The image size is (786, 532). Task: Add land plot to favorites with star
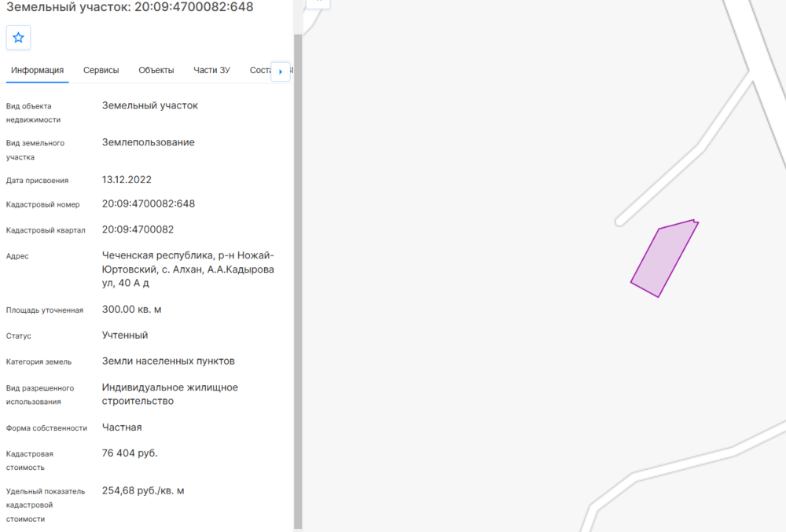coord(18,38)
